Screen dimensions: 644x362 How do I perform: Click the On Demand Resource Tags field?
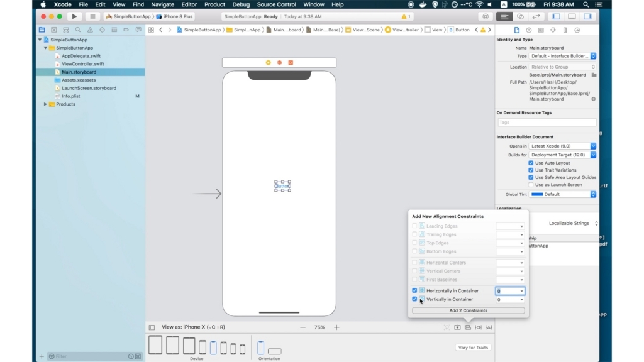point(547,123)
